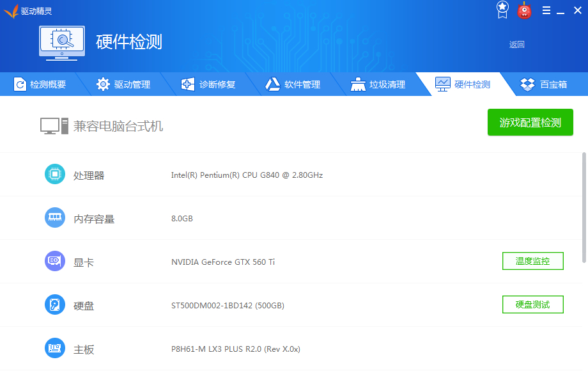The height and width of the screenshot is (371, 588).
Task: Open the 驱动管理 tab
Action: (x=124, y=84)
